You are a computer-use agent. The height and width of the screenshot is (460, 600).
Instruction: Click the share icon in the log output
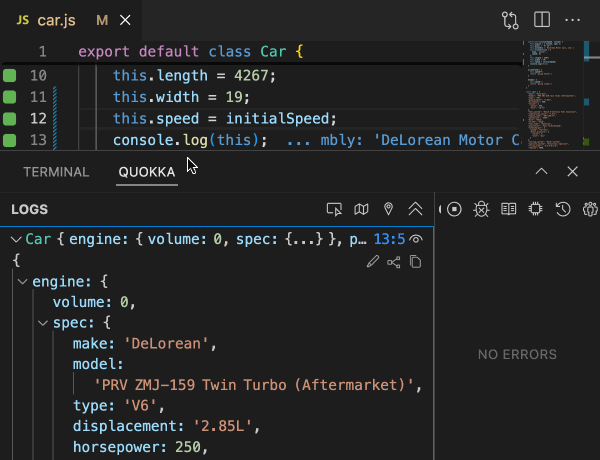click(x=394, y=262)
